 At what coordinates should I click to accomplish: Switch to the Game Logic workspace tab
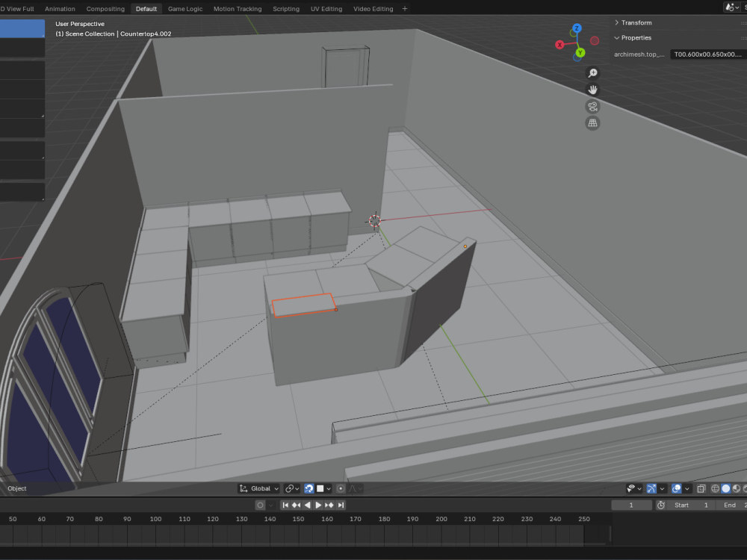coord(185,8)
